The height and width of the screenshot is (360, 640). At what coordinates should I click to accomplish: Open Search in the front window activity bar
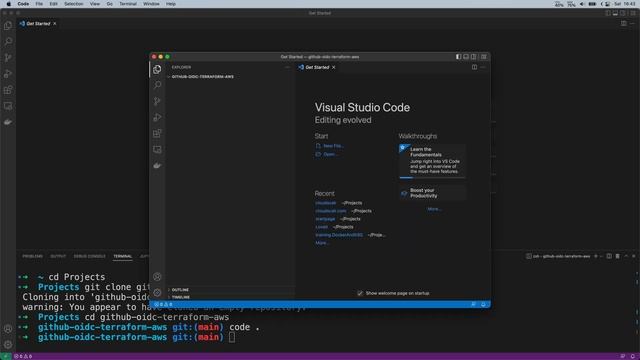point(157,85)
